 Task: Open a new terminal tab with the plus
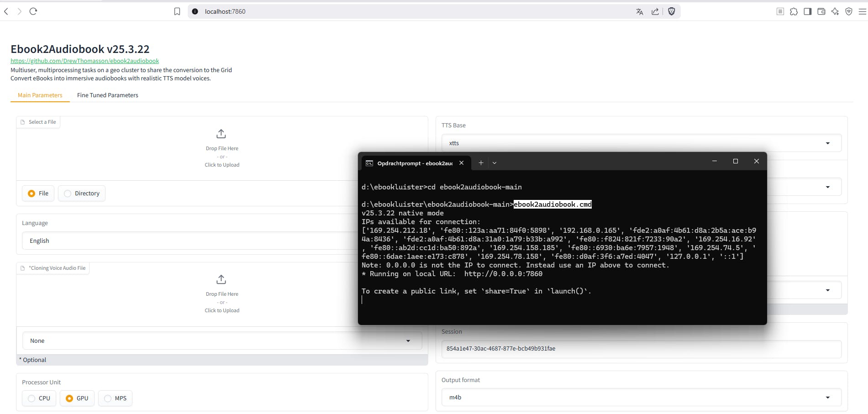click(481, 163)
